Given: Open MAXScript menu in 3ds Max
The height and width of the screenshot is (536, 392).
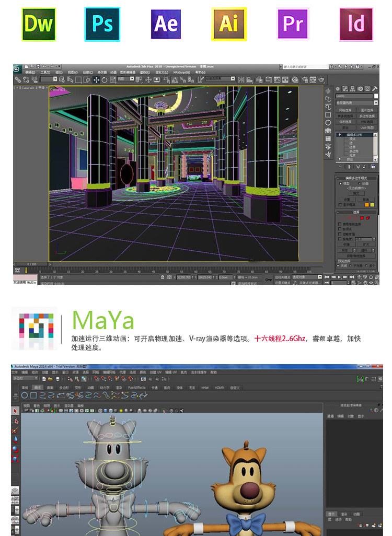Looking at the screenshot, I should pos(181,73).
